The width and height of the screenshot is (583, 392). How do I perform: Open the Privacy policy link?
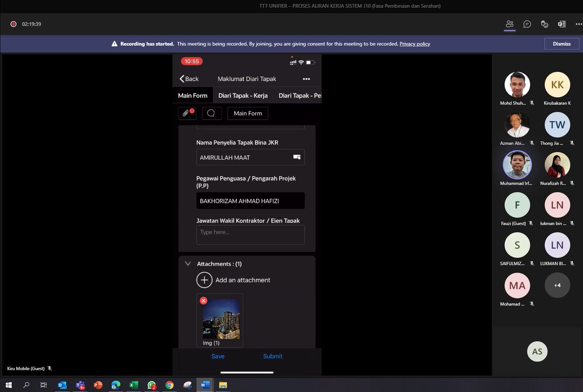point(414,44)
